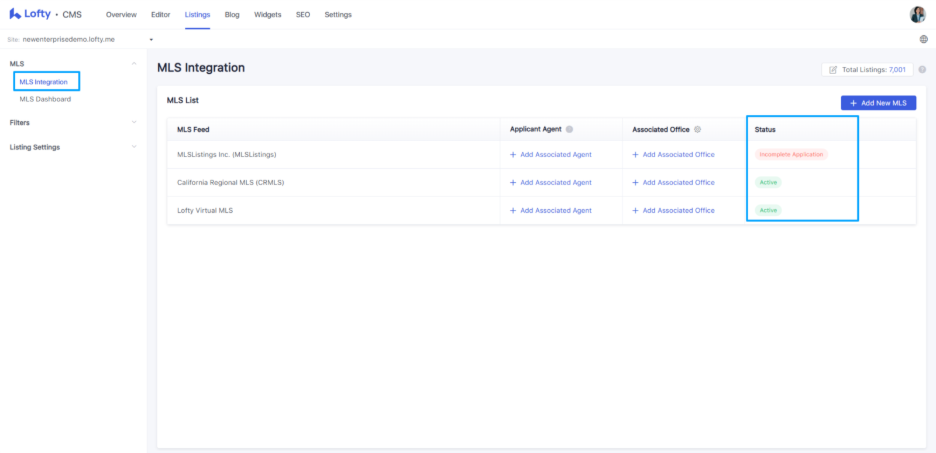This screenshot has width=936, height=453.
Task: Go to the Editor tab
Action: (160, 15)
